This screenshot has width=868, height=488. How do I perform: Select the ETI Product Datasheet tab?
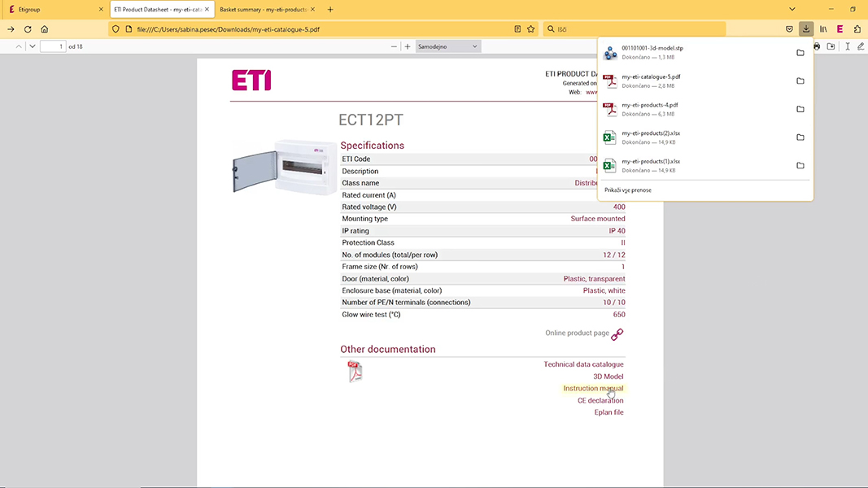pos(155,8)
